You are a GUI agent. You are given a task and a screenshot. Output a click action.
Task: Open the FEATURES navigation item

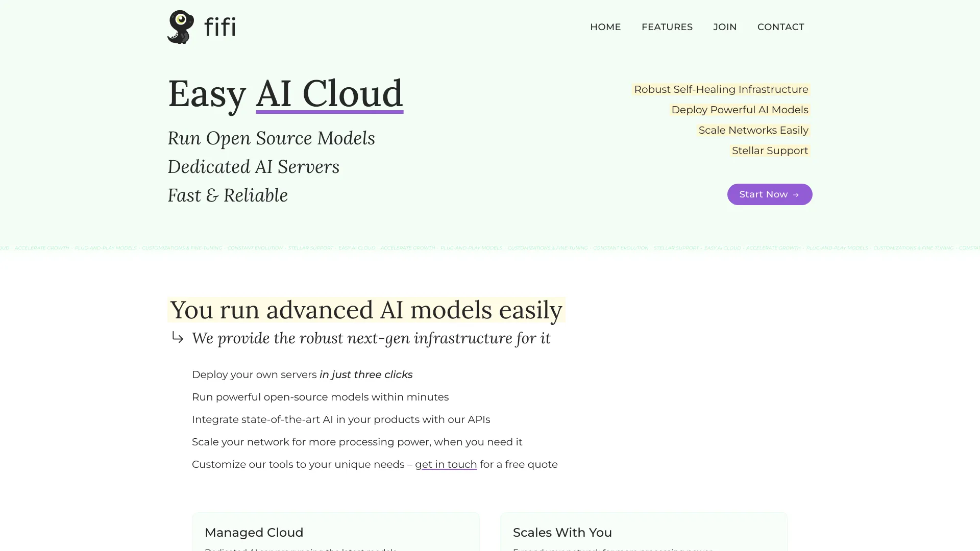point(667,27)
